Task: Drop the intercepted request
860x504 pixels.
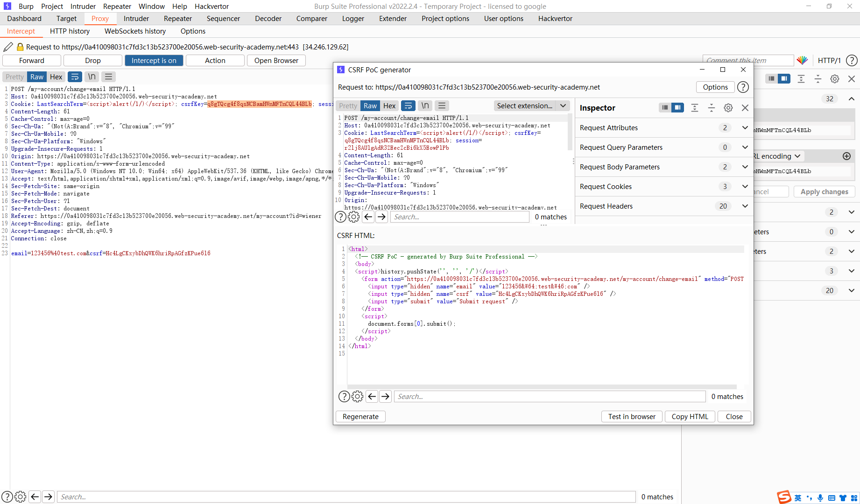Action: tap(93, 60)
